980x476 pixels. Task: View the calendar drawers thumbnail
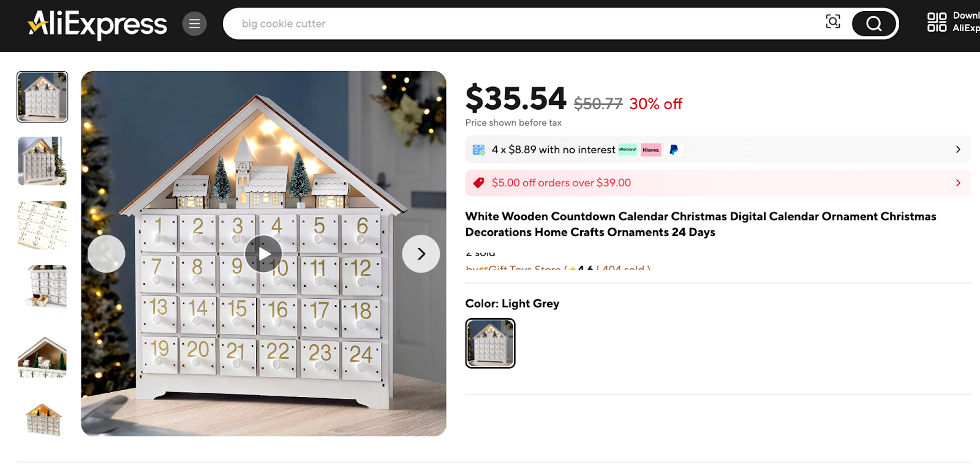[42, 225]
